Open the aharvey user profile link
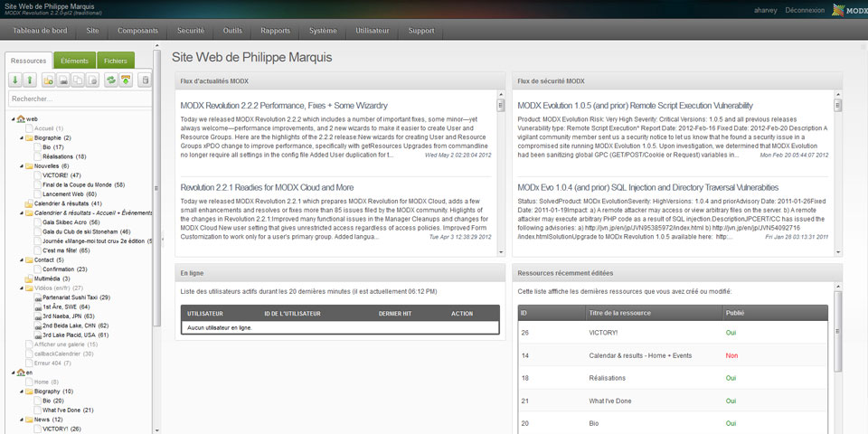This screenshot has height=434, width=868. coord(766,11)
